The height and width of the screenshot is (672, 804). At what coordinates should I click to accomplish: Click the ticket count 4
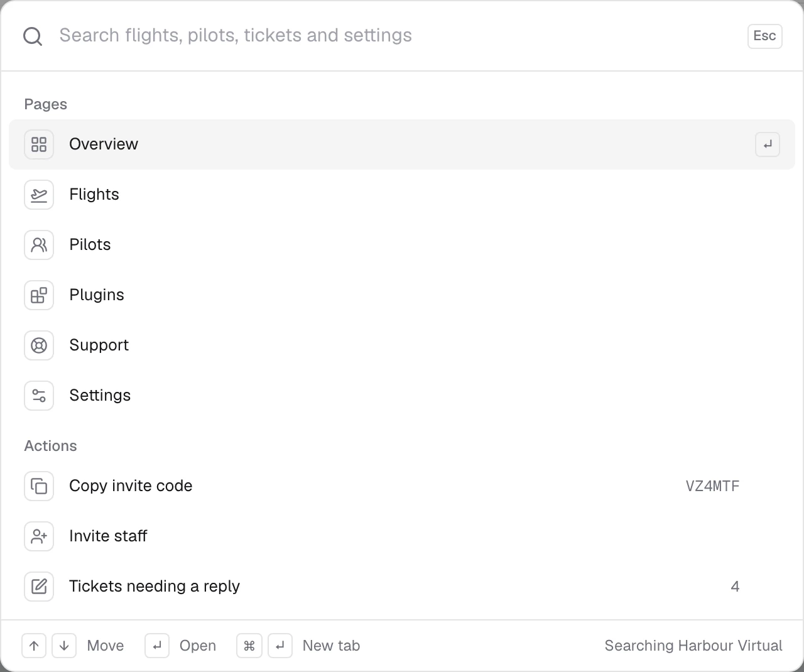[x=735, y=587]
